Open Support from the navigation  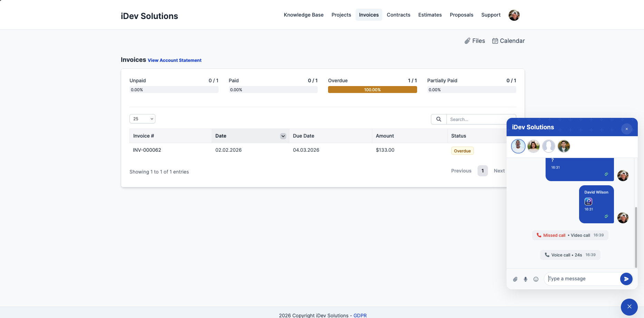[491, 15]
